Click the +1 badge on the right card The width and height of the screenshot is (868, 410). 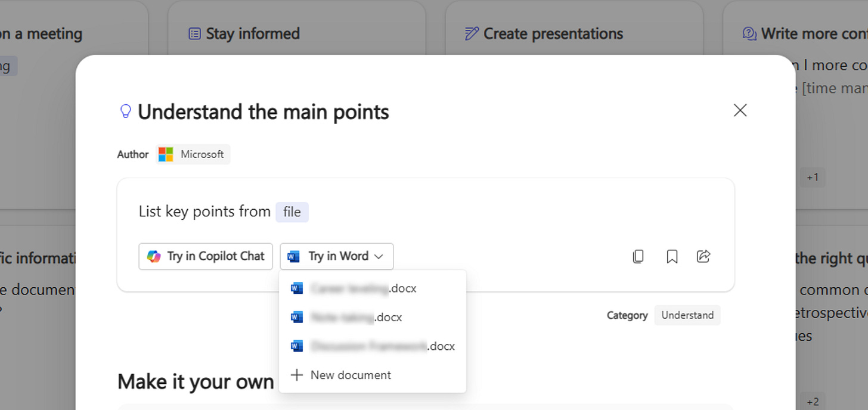click(813, 177)
